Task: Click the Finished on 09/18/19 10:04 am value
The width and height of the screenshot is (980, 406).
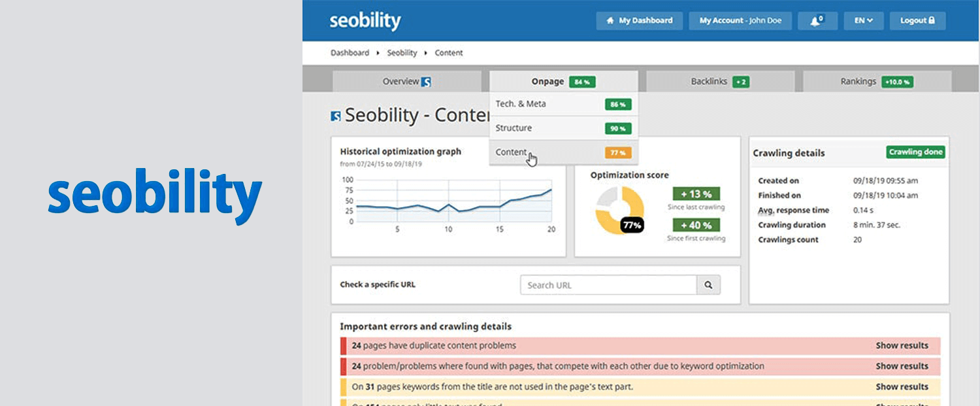Action: (885, 195)
